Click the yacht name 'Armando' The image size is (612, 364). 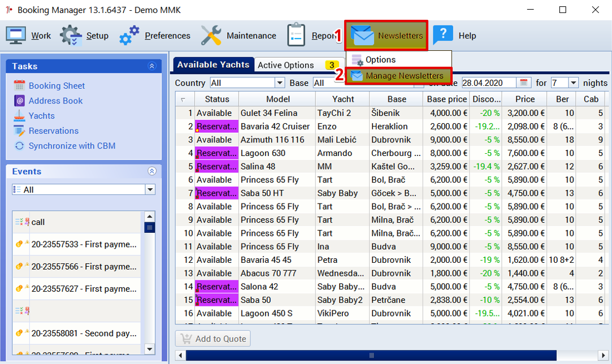tap(335, 153)
